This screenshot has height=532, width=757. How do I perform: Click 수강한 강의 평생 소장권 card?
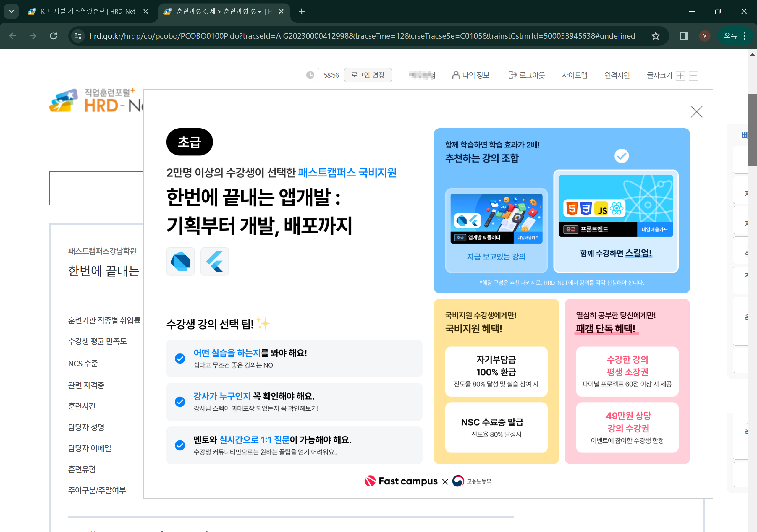pos(627,372)
